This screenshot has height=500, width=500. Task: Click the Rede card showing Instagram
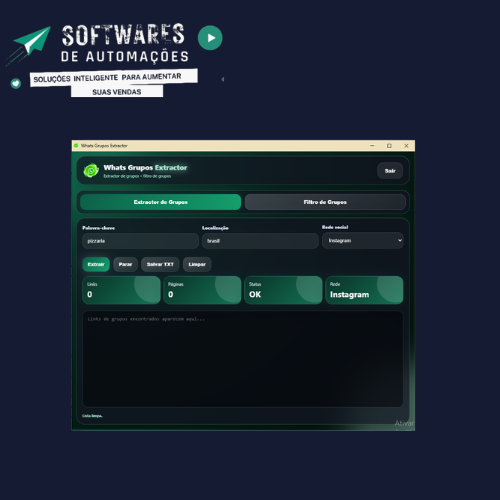pyautogui.click(x=364, y=290)
